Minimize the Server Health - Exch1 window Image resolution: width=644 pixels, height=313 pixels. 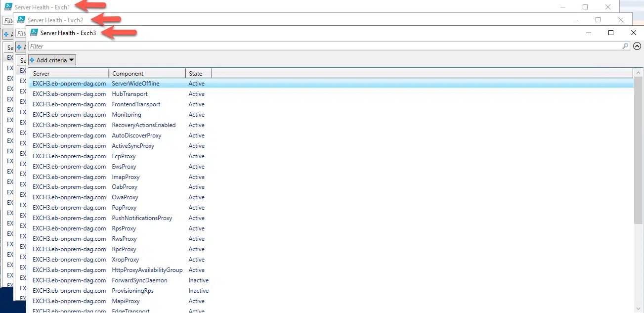click(x=562, y=7)
